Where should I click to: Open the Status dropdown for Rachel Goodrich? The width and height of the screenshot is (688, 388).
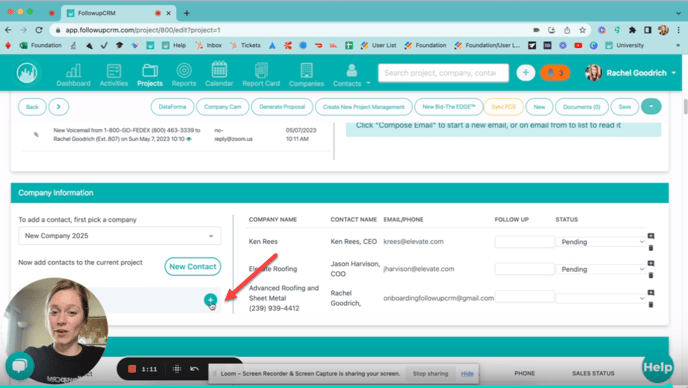click(601, 298)
